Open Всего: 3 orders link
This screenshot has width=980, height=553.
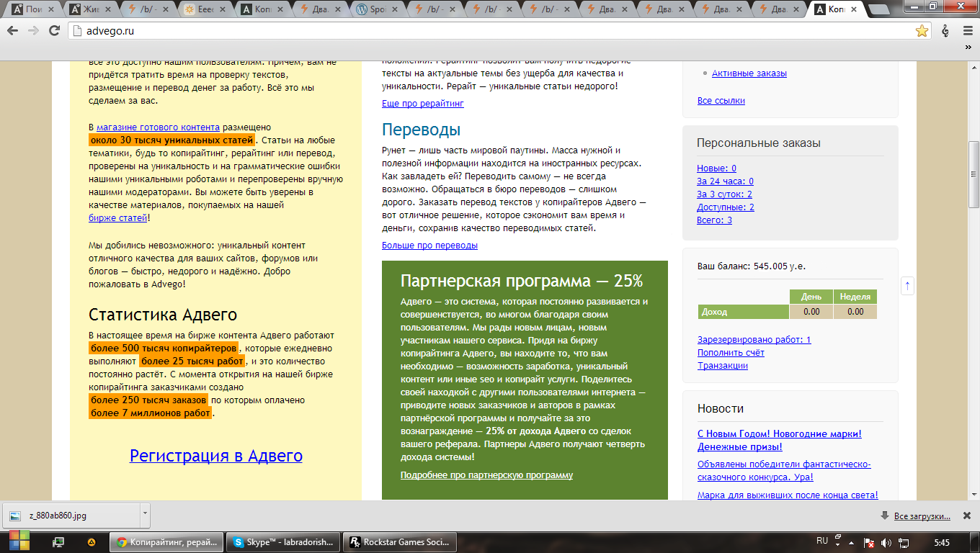click(714, 220)
